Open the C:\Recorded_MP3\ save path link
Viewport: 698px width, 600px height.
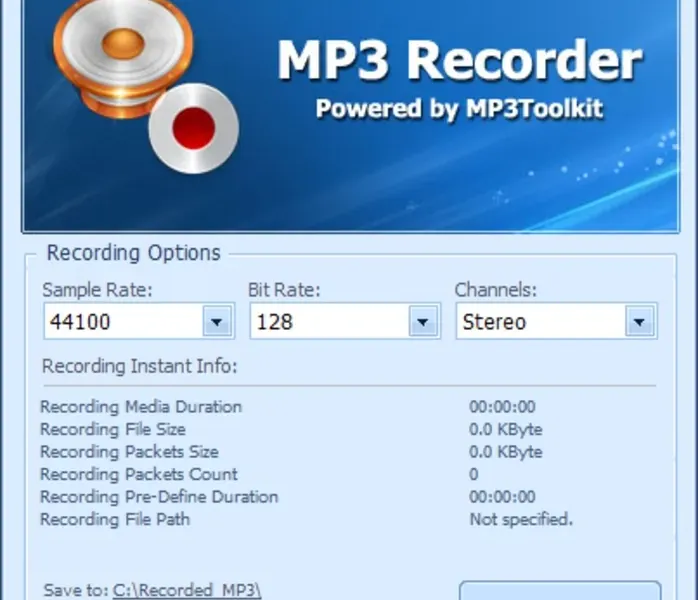point(187,590)
